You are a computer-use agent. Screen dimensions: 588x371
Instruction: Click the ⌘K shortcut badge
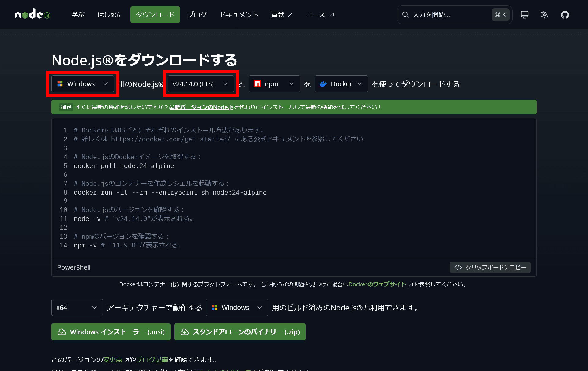click(500, 15)
